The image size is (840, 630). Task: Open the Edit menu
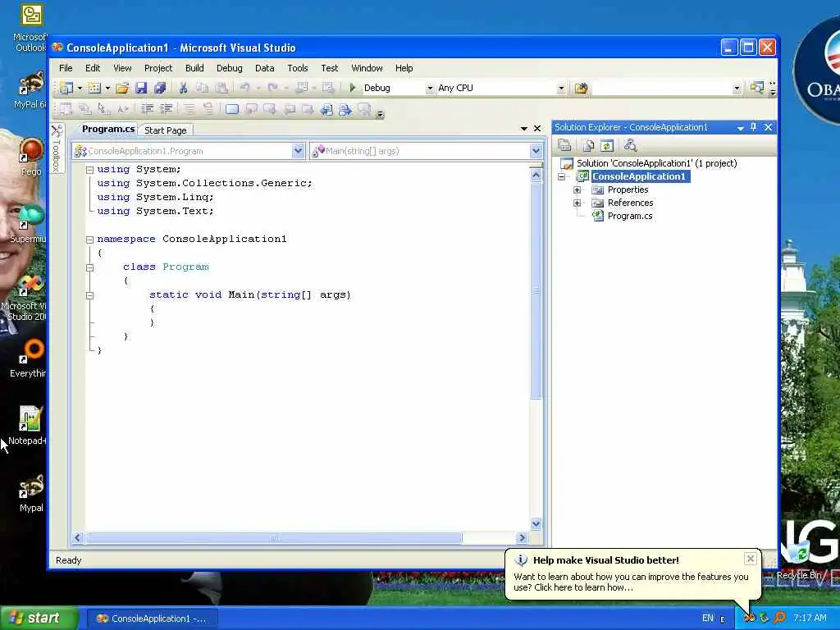(93, 68)
